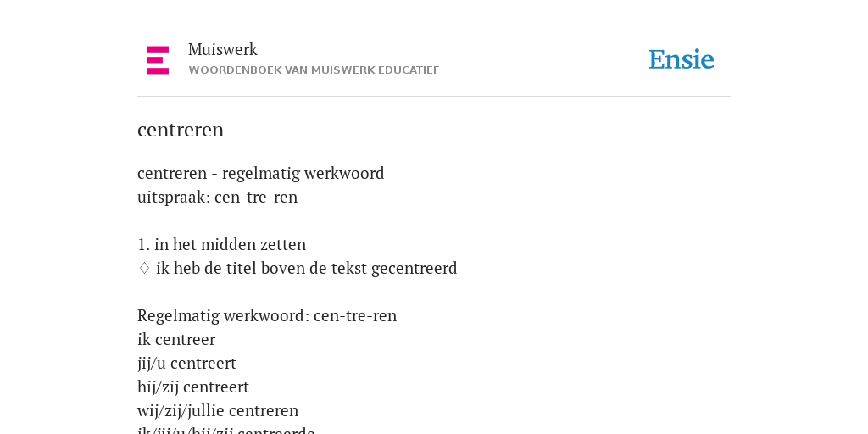Open the Ensie brand link

point(682,60)
